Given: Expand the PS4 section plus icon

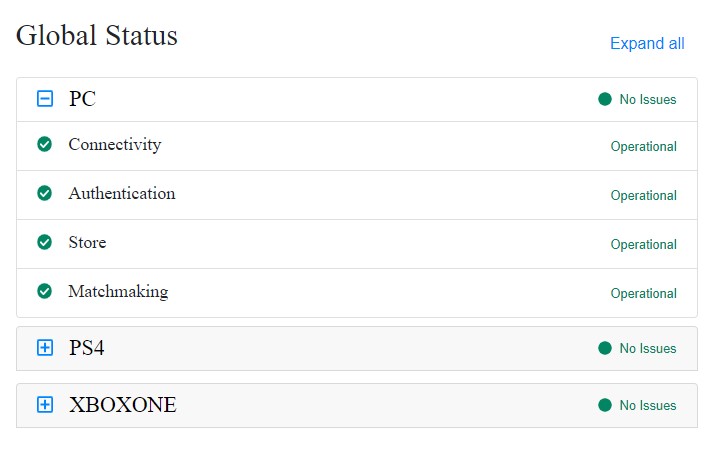Looking at the screenshot, I should (45, 347).
